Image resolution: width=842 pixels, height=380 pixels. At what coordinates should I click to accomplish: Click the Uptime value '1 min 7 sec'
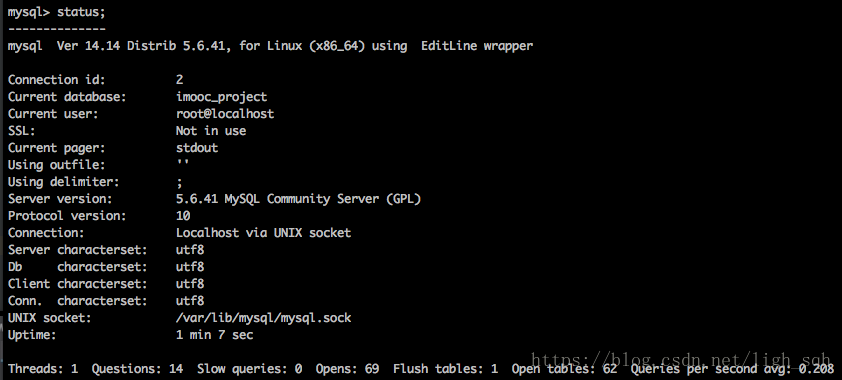click(x=214, y=335)
